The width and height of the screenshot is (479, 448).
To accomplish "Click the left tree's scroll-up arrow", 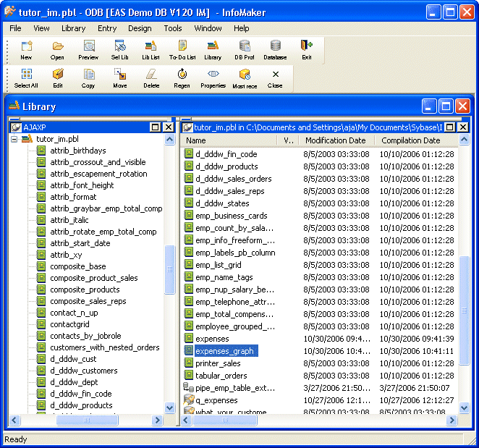I will coord(169,140).
